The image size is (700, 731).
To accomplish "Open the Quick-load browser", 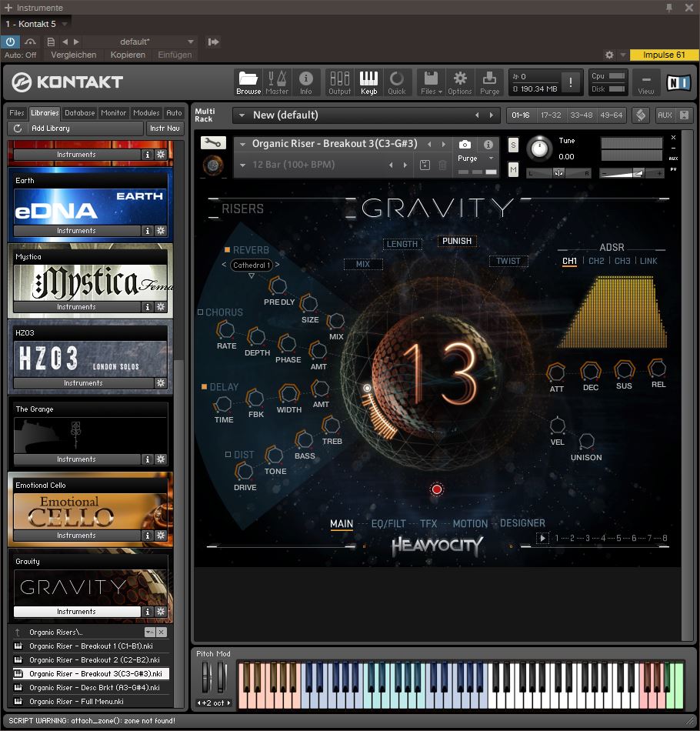I will (397, 82).
